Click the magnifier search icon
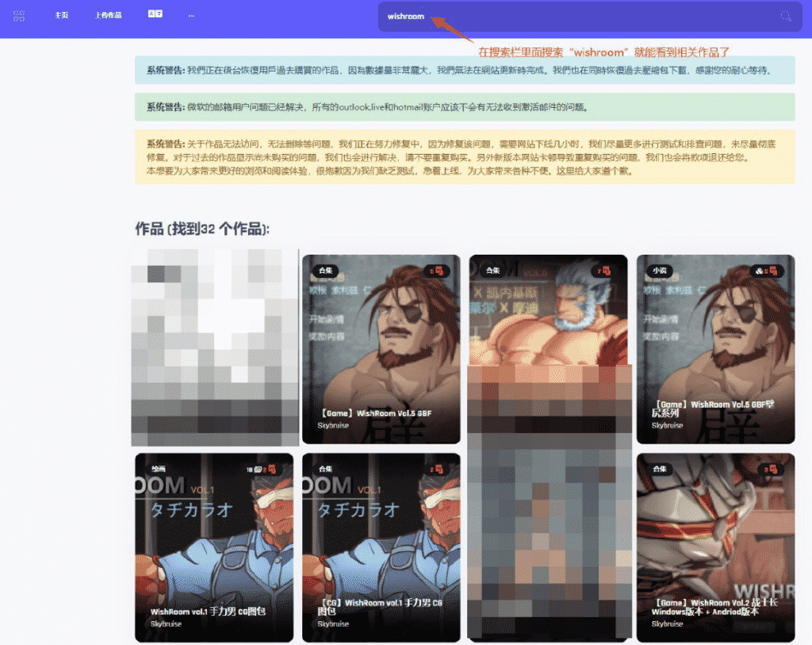Image resolution: width=812 pixels, height=645 pixels. [786, 17]
